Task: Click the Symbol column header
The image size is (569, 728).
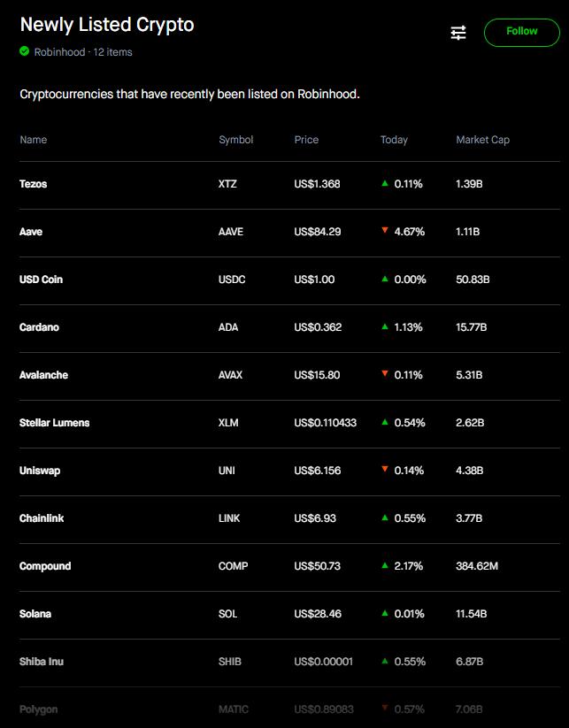Action: [235, 139]
